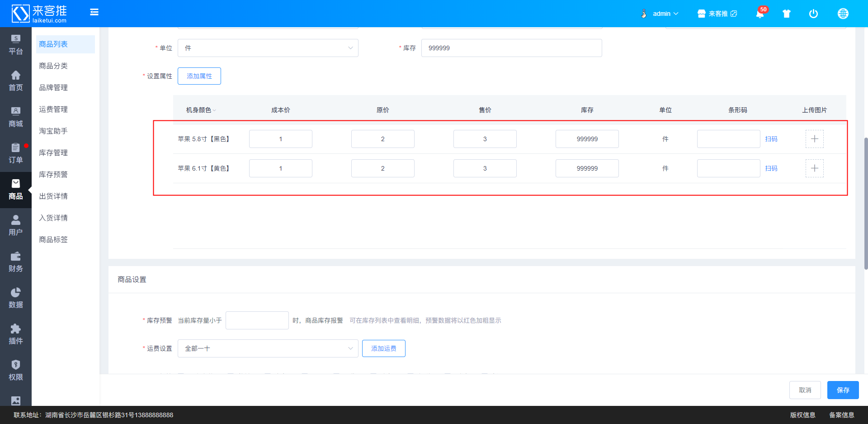Select 商品 in left navigation
The height and width of the screenshot is (424, 868).
(16, 190)
